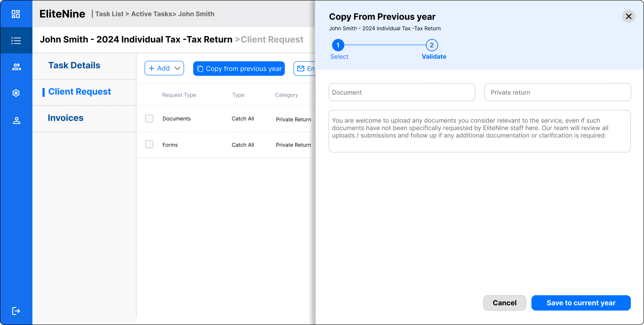Tick the checkbox for the Documents row
The height and width of the screenshot is (325, 644).
click(x=149, y=118)
